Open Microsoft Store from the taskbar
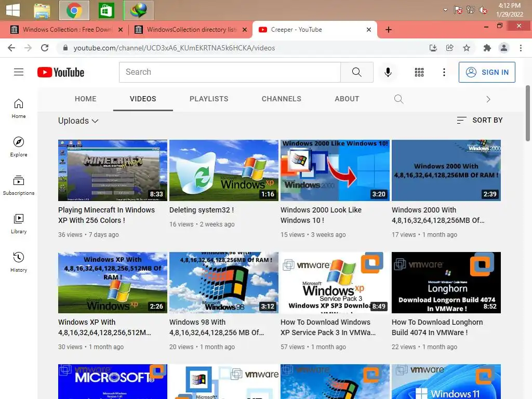This screenshot has width=532, height=399. coord(106,10)
